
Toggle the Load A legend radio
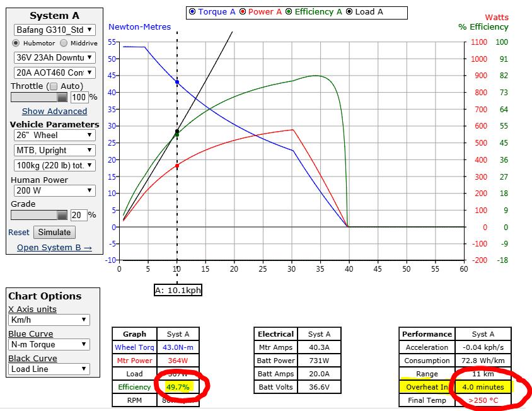click(350, 11)
